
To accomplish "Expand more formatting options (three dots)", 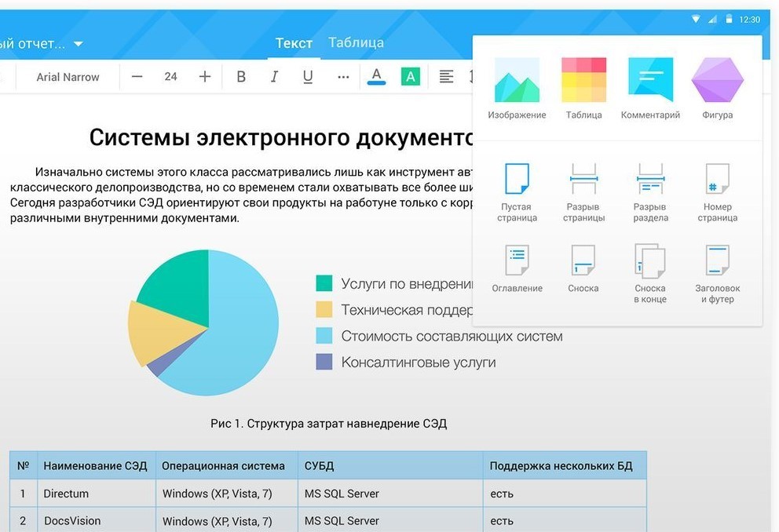I will coord(343,77).
